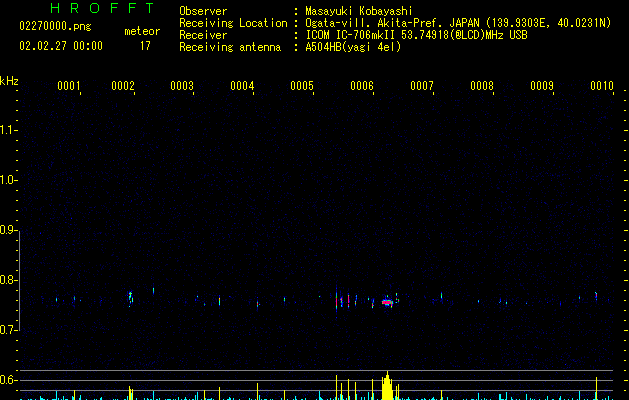629x400 pixels.
Task: Click the Observer label
Action: [203, 11]
